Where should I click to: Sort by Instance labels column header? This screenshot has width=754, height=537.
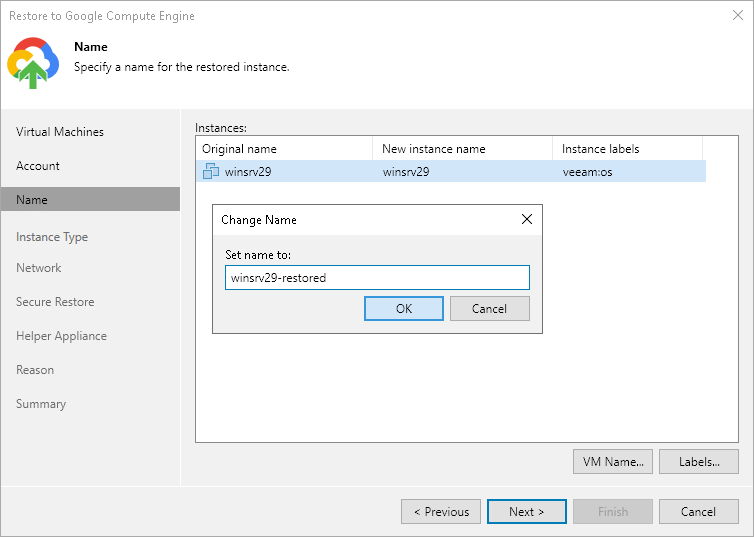627,149
